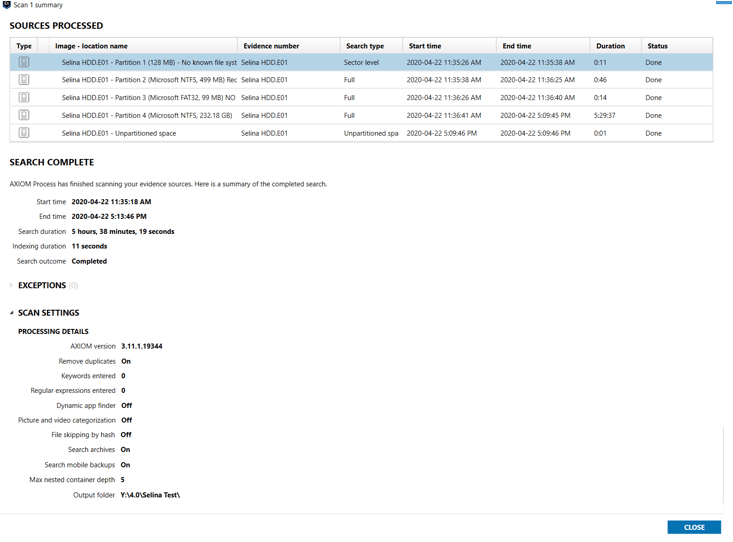This screenshot has height=542, width=733.
Task: Click the Dynamic app finder Off value
Action: click(x=127, y=405)
